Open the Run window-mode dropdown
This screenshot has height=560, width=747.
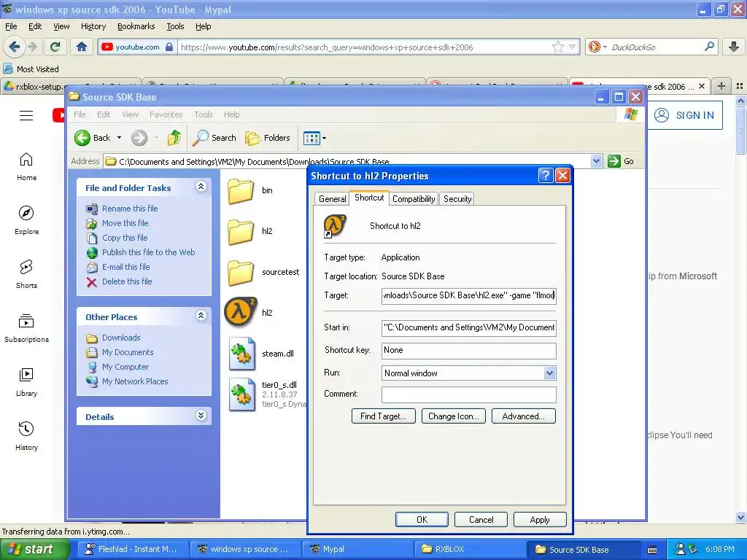click(x=549, y=373)
